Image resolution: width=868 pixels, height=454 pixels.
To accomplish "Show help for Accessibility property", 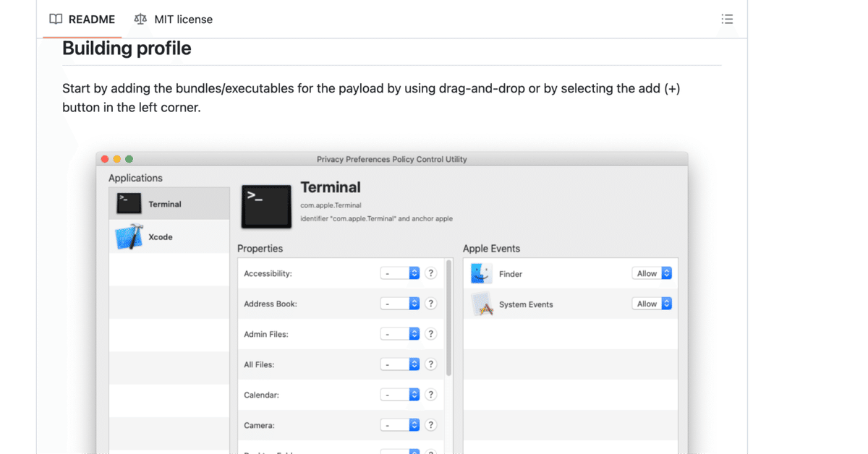I will point(431,273).
